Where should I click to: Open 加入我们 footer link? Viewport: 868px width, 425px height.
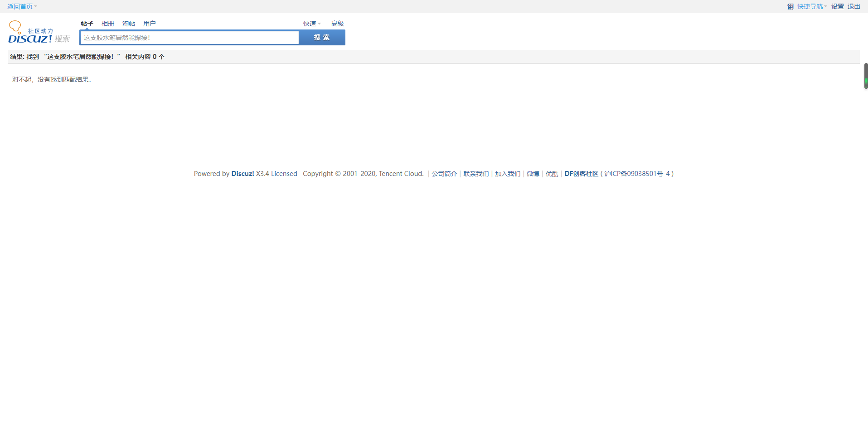pos(508,174)
